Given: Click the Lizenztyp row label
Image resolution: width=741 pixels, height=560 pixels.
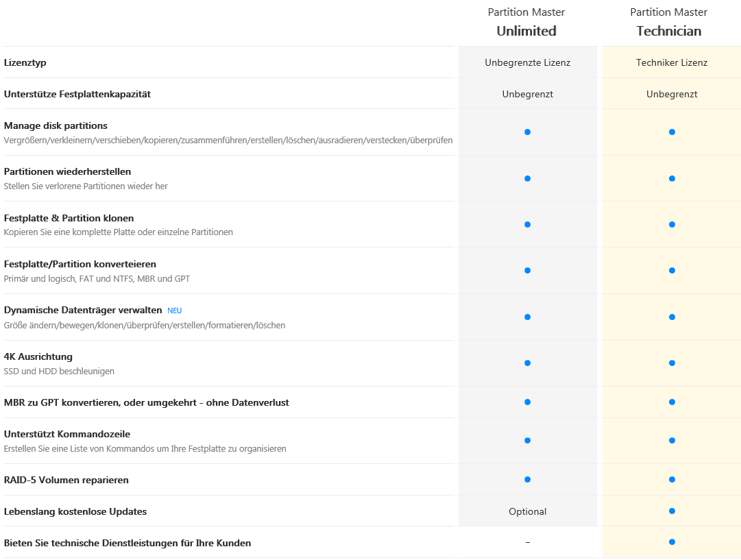Looking at the screenshot, I should (25, 62).
